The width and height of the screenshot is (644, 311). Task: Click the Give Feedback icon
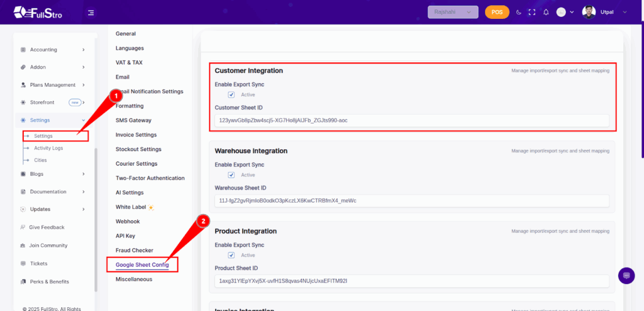tap(23, 227)
